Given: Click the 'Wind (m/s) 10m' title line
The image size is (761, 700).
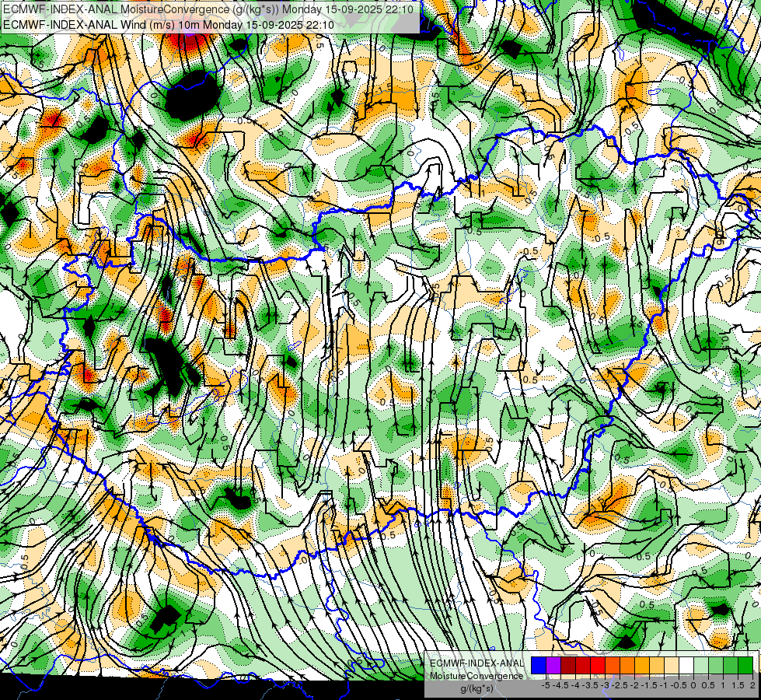Looking at the screenshot, I should point(169,24).
